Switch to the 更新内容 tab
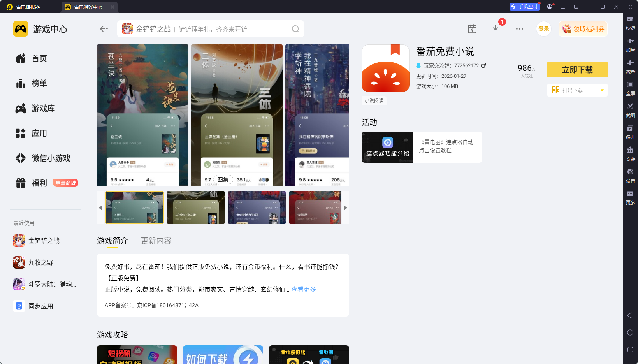The height and width of the screenshot is (364, 638). (156, 241)
